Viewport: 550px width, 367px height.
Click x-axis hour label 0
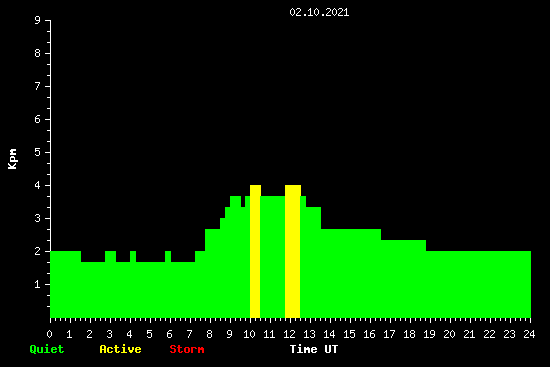point(49,334)
